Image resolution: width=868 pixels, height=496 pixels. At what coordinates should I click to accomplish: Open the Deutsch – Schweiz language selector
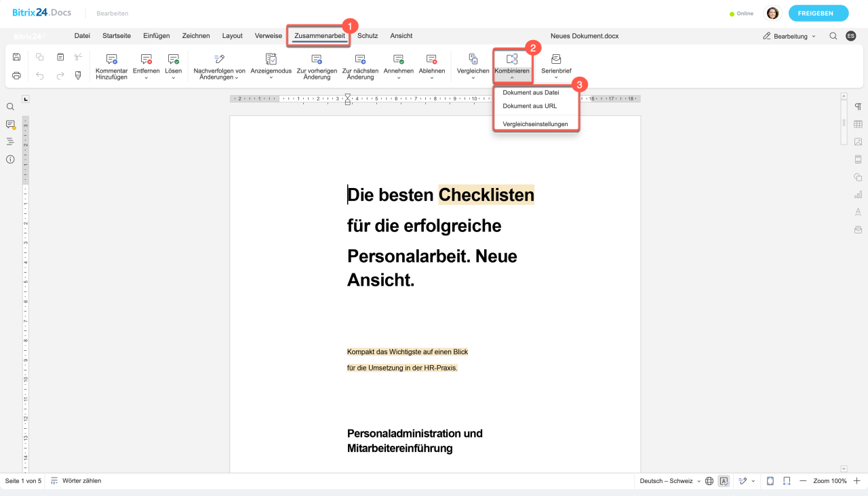click(x=670, y=481)
